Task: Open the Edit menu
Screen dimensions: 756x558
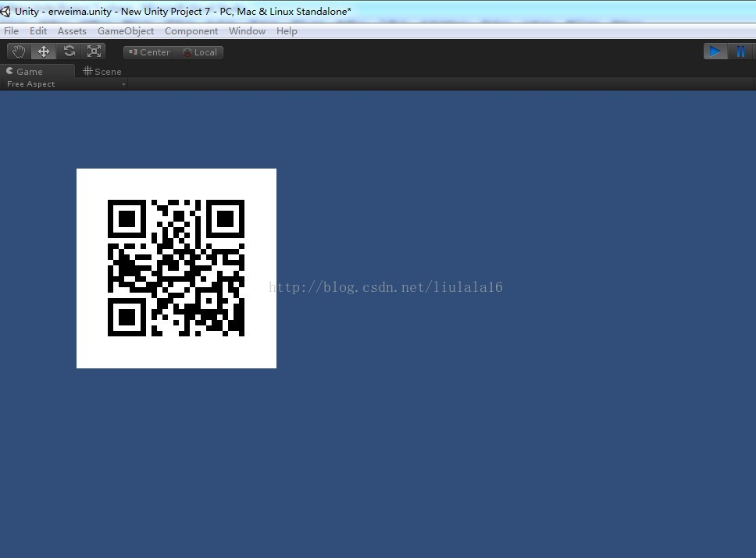Action: click(38, 31)
